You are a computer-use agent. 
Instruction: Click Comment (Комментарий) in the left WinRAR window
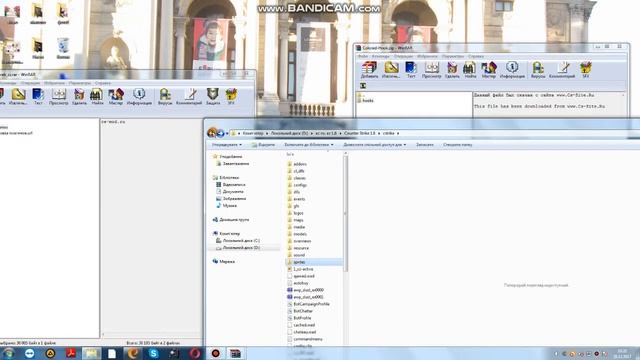[189, 97]
